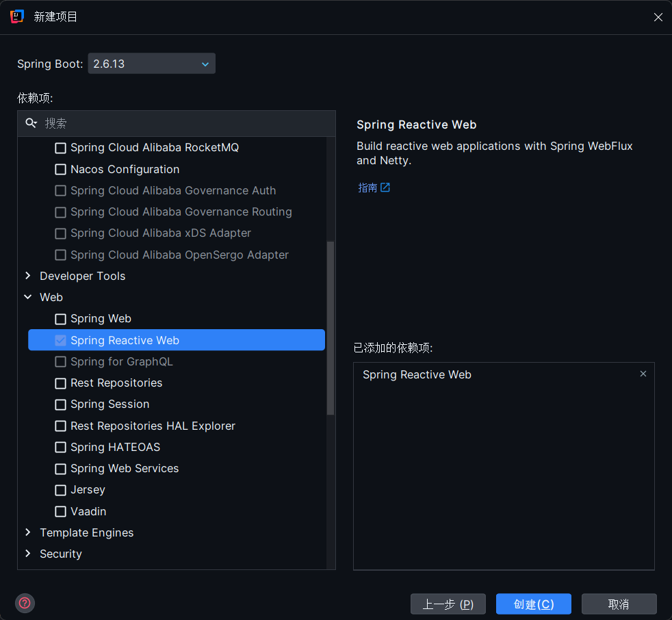Check Spring Cloud Alibaba OpenSergo Adapter
Viewport: 672px width, 620px height.
(60, 255)
